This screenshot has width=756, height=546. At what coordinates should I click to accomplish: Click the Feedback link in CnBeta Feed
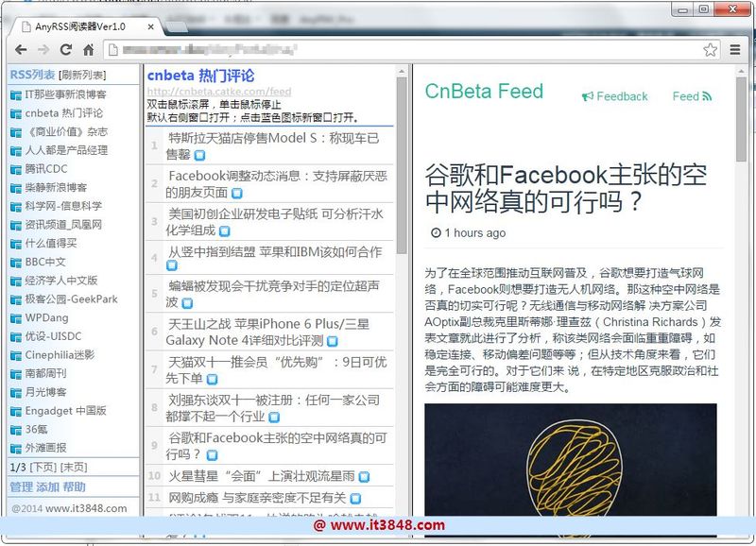[615, 96]
